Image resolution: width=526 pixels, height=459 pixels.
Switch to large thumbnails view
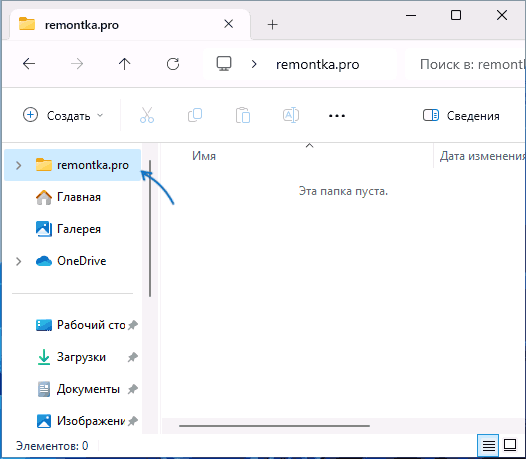pyautogui.click(x=510, y=446)
